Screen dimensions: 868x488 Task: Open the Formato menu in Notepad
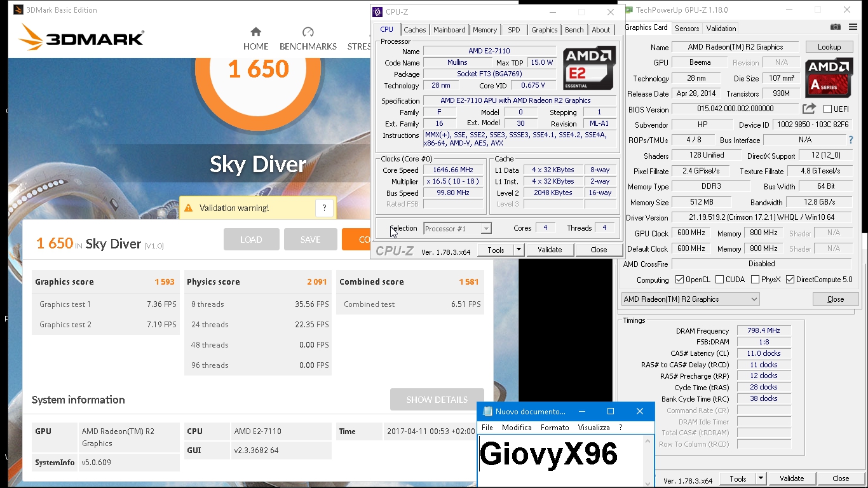click(x=555, y=428)
